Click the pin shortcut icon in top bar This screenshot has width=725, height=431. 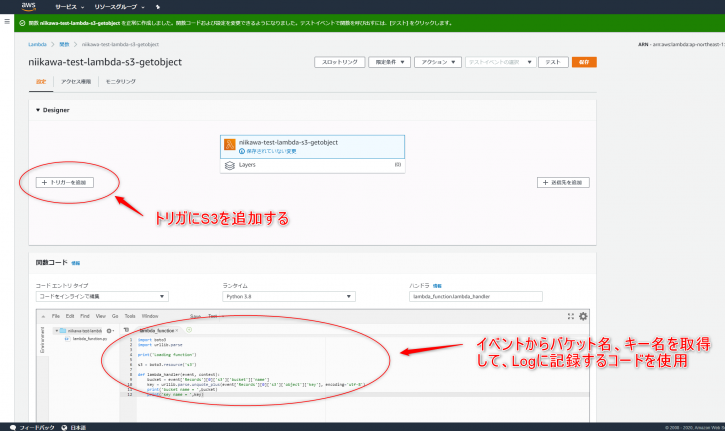(158, 7)
